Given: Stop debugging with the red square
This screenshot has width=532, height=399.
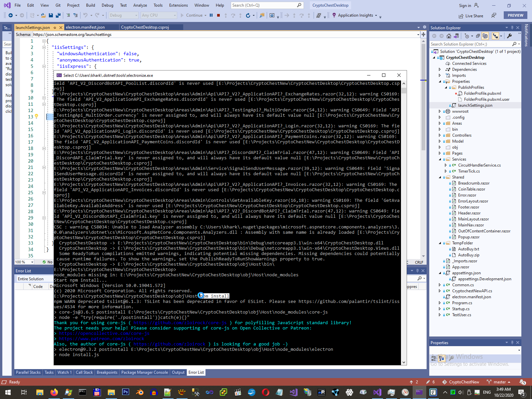Looking at the screenshot, I should point(218,15).
